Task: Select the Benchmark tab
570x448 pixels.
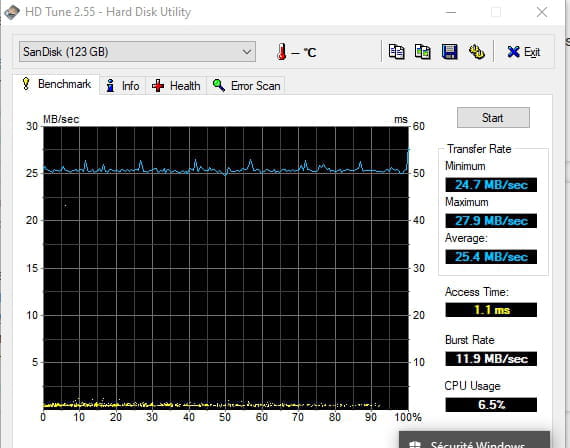Action: coord(56,84)
